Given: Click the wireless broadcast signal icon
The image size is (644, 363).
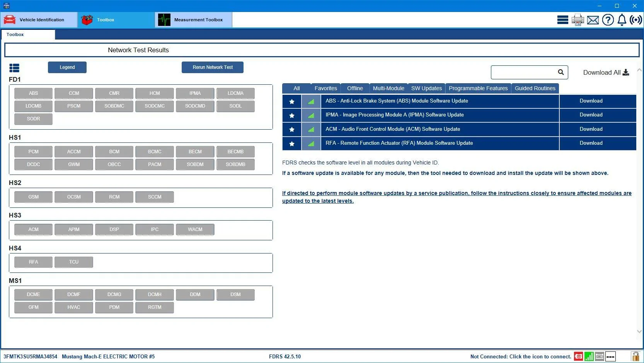Looking at the screenshot, I should point(636,20).
